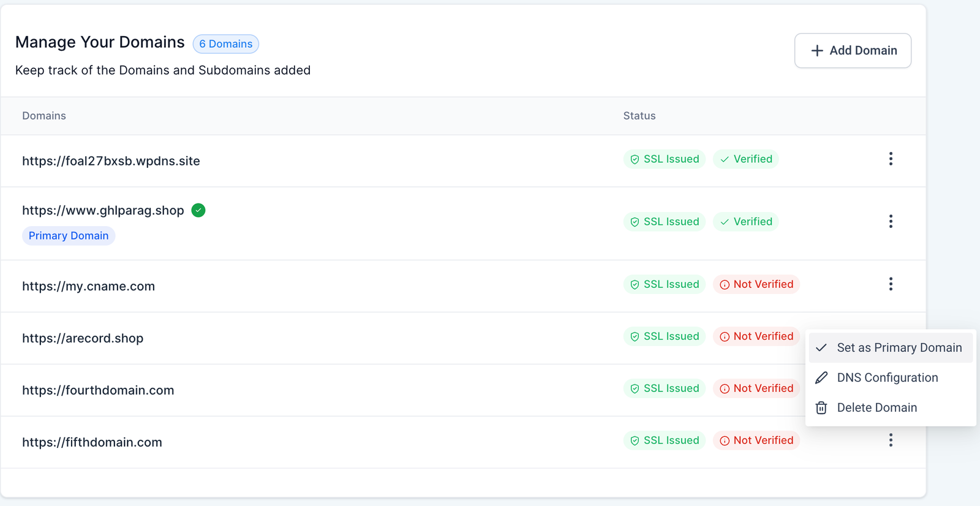
Task: Click Delete Domain in the menu
Action: (876, 408)
